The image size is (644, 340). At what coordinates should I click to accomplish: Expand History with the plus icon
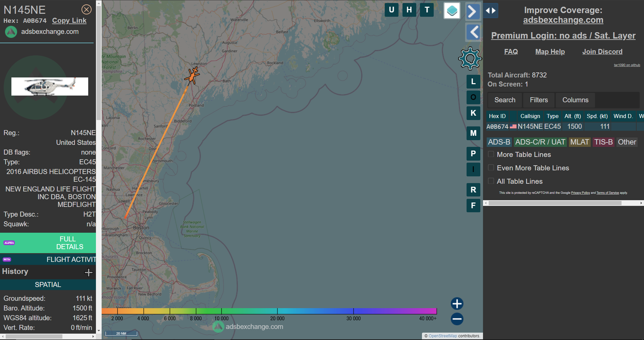89,272
